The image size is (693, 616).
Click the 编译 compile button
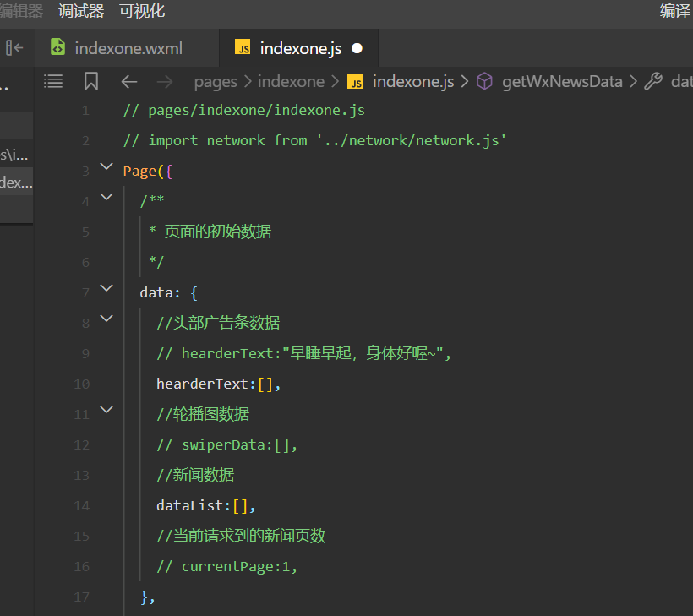pyautogui.click(x=675, y=11)
